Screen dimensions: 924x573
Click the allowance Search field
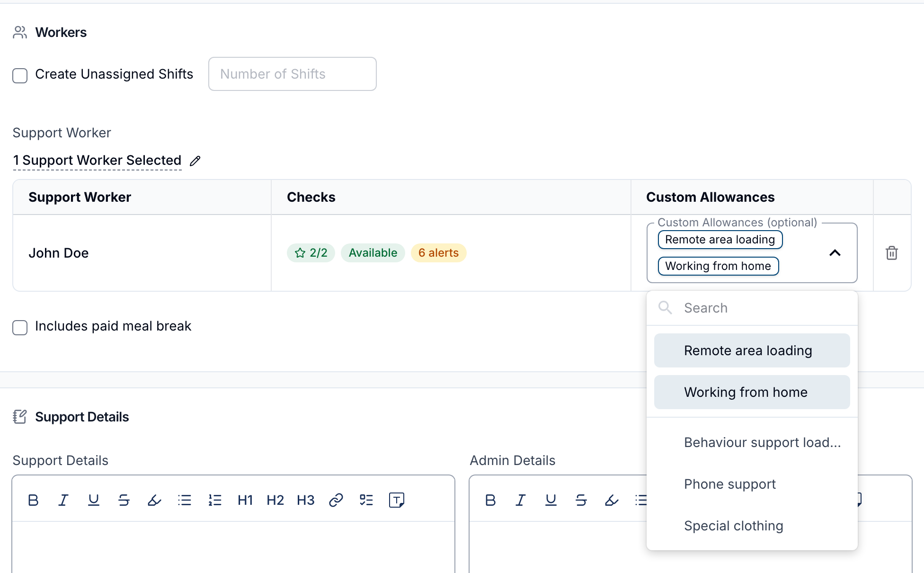point(752,308)
